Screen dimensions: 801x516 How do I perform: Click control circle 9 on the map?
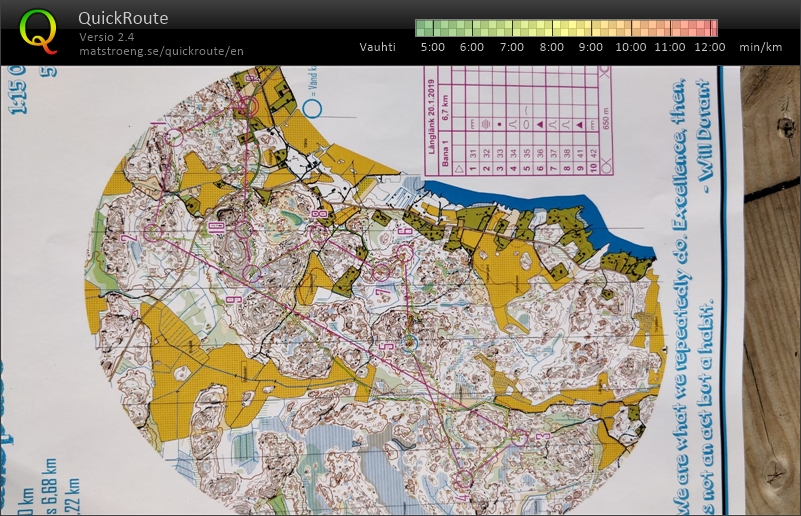coord(252,273)
